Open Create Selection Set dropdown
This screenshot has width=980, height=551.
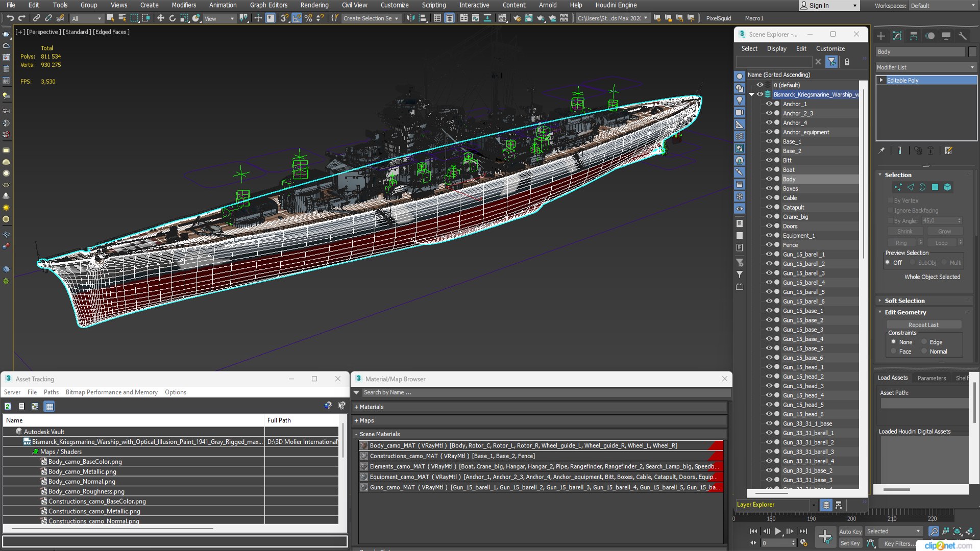click(371, 18)
